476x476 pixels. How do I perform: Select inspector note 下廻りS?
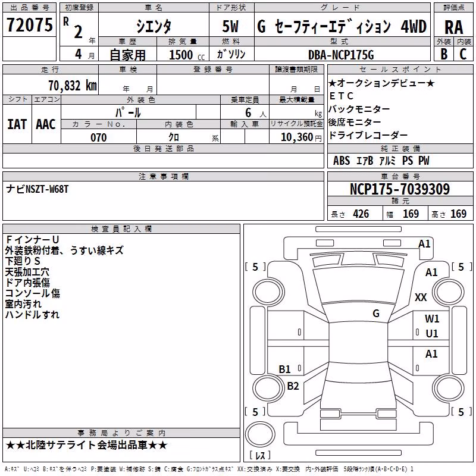(x=23, y=261)
